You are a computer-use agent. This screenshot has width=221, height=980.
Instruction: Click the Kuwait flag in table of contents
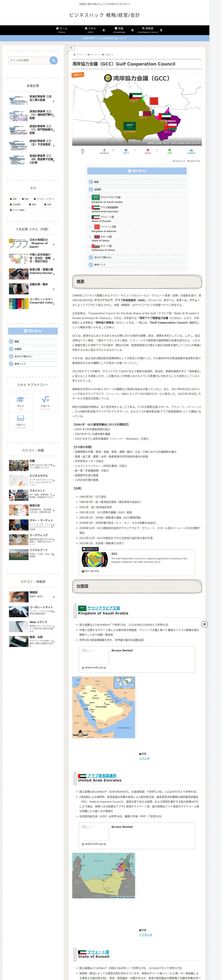click(96, 217)
